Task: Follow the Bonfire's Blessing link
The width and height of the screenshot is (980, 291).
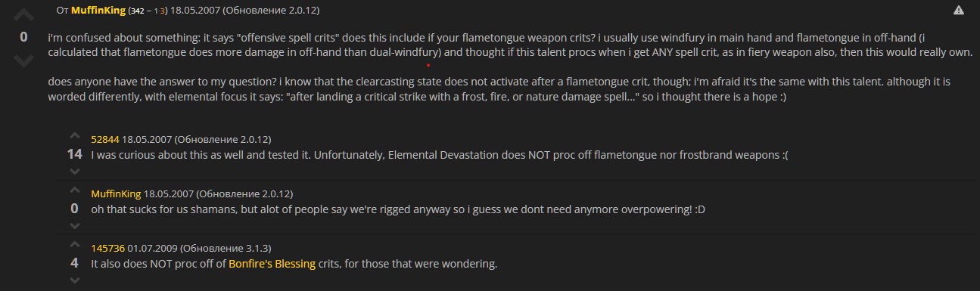Action: point(272,265)
